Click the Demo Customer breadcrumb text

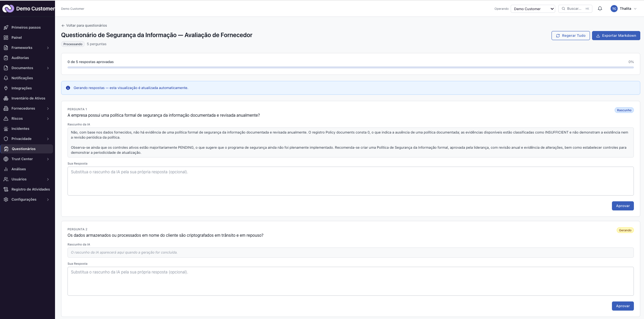[x=73, y=9]
